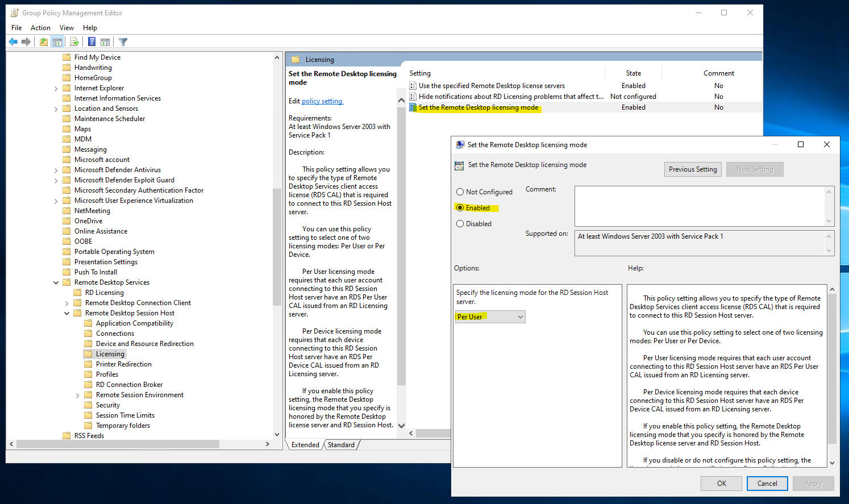The width and height of the screenshot is (849, 504).
Task: Click the Profiles folder icon
Action: [x=88, y=374]
